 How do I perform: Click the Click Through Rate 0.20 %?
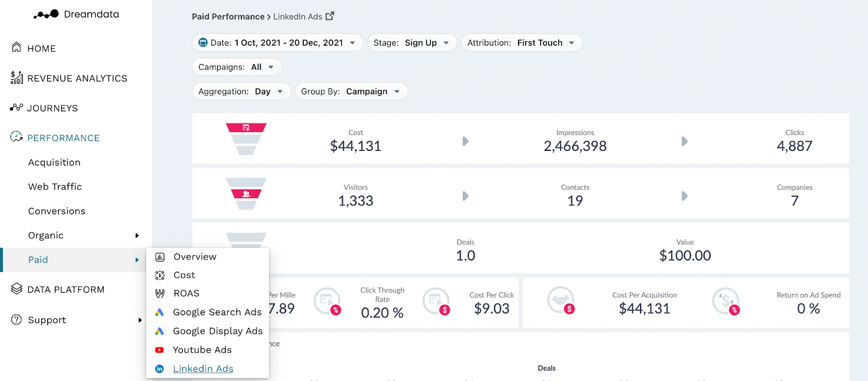tap(382, 313)
